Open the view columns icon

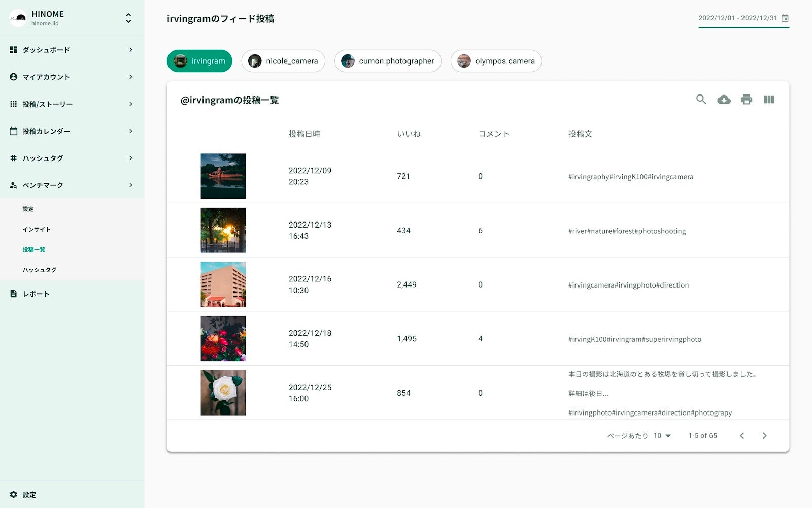[769, 100]
